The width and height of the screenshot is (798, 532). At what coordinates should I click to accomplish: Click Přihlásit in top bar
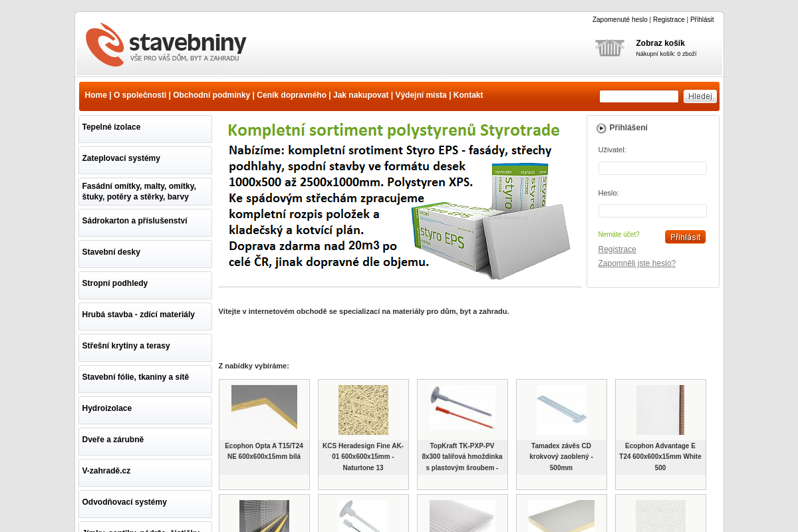click(702, 20)
